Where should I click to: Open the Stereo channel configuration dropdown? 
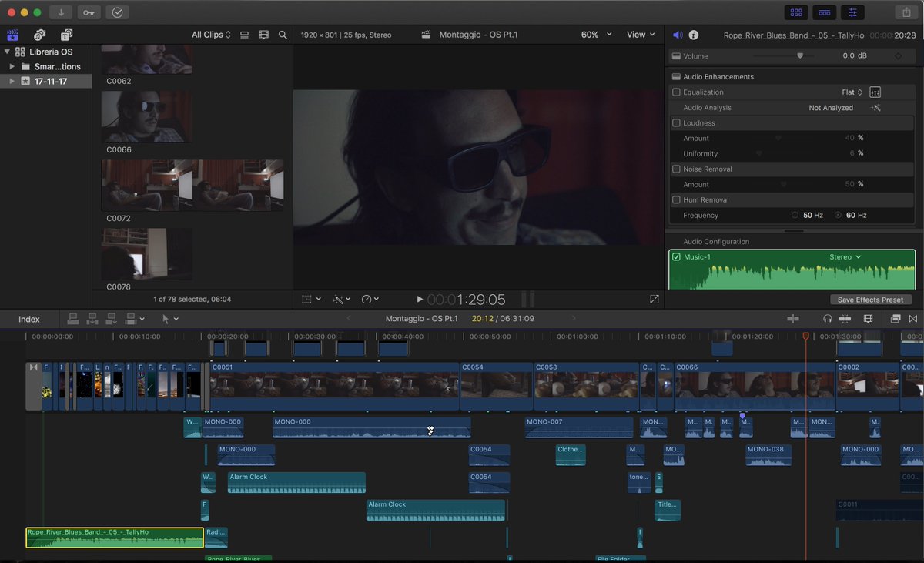[845, 257]
